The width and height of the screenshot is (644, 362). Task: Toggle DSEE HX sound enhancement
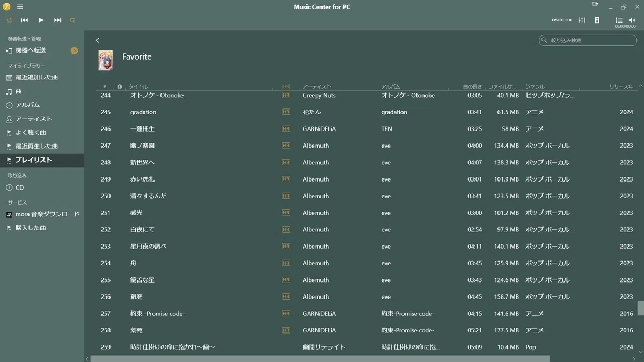561,20
